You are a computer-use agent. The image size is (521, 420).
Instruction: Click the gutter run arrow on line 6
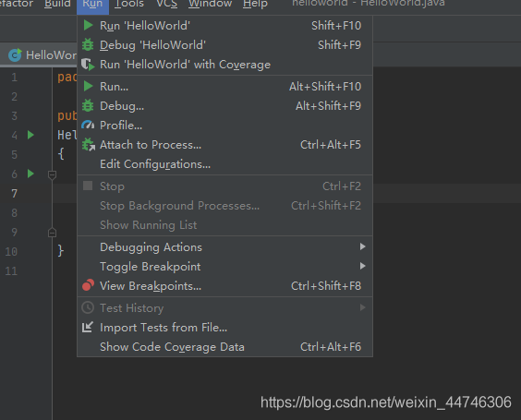(x=30, y=174)
